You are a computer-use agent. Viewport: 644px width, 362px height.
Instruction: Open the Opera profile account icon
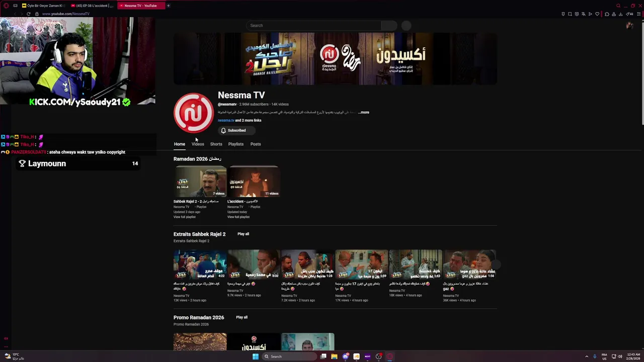coord(614,14)
